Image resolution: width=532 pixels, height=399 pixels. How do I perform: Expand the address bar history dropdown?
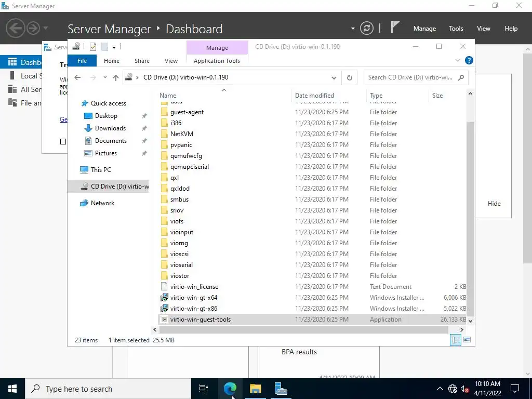coord(334,78)
